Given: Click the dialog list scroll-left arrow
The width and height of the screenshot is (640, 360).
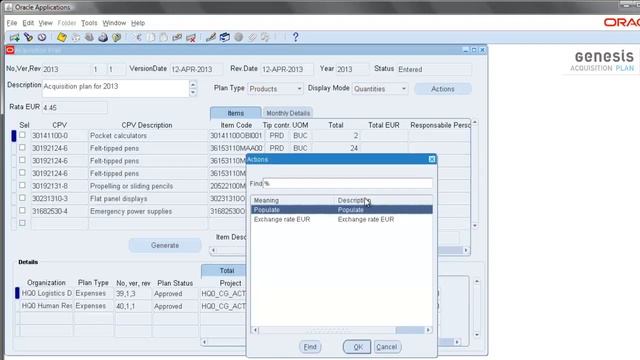Looking at the screenshot, I should [256, 330].
